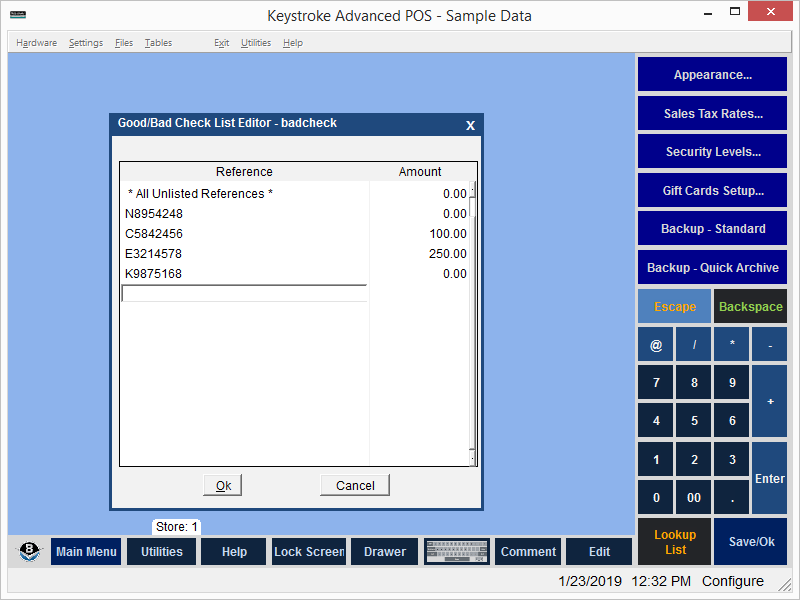Open the Files menu
800x600 pixels.
124,43
